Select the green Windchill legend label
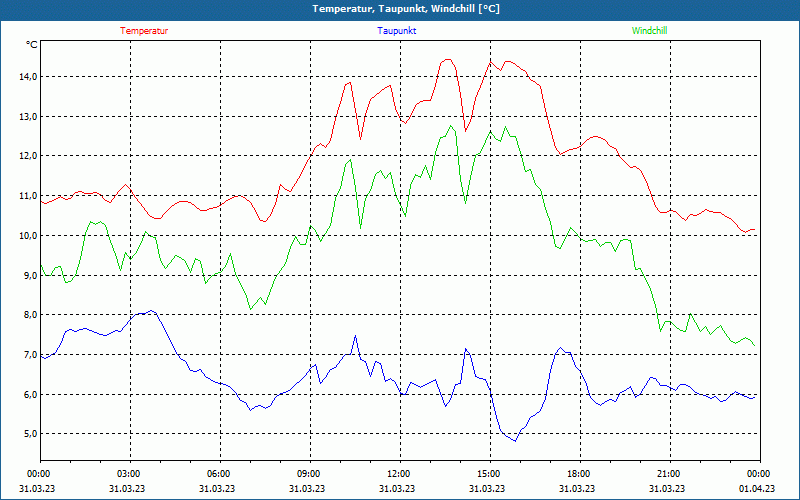This screenshot has width=800, height=500. click(649, 31)
